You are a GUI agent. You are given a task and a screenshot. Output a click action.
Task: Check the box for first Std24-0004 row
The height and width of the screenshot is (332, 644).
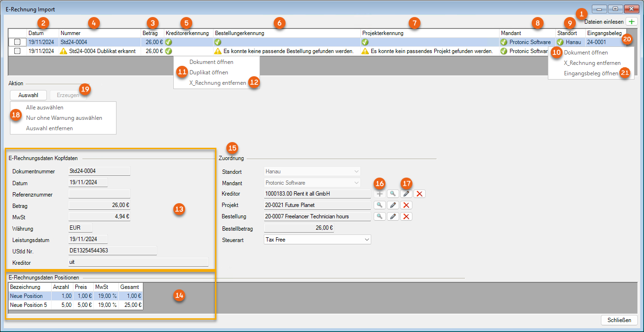pyautogui.click(x=18, y=42)
